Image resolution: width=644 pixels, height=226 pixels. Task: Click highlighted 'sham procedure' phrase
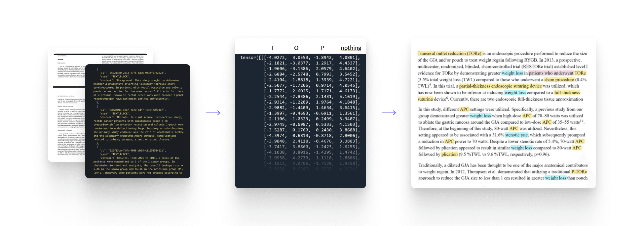point(559,80)
